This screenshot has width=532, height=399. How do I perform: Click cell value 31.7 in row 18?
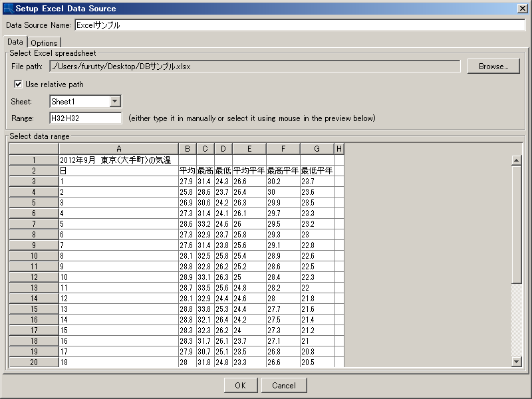(x=205, y=341)
